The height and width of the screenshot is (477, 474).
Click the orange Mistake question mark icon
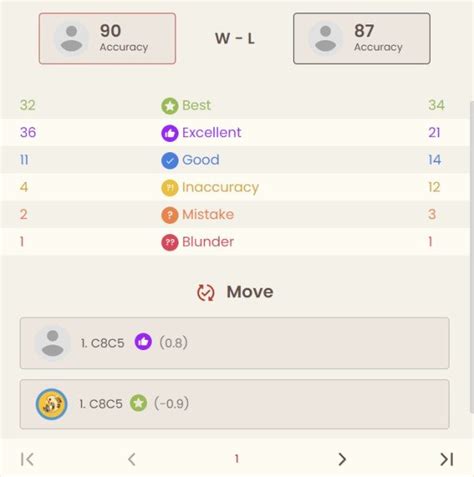(x=170, y=215)
